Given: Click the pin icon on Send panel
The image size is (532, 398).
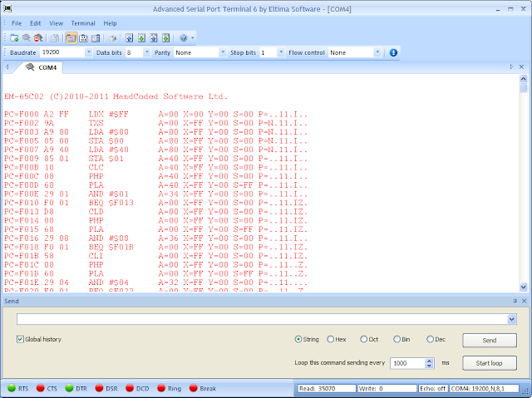Looking at the screenshot, I should (514, 301).
